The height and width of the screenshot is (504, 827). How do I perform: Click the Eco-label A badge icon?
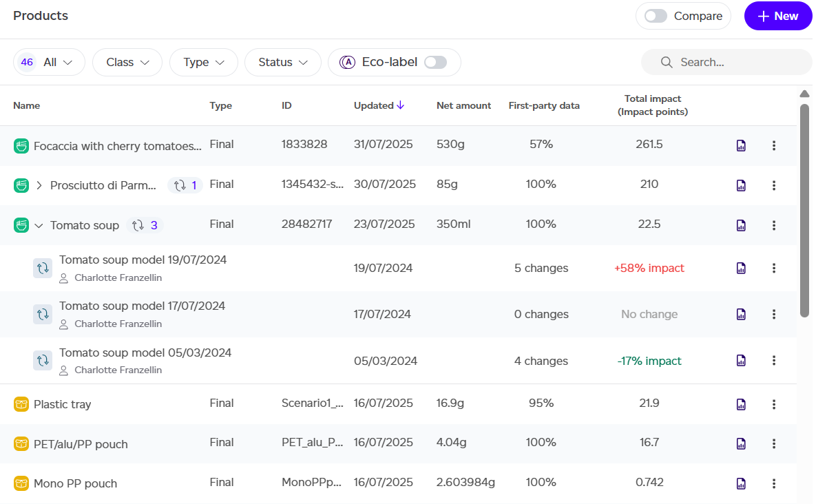click(348, 62)
